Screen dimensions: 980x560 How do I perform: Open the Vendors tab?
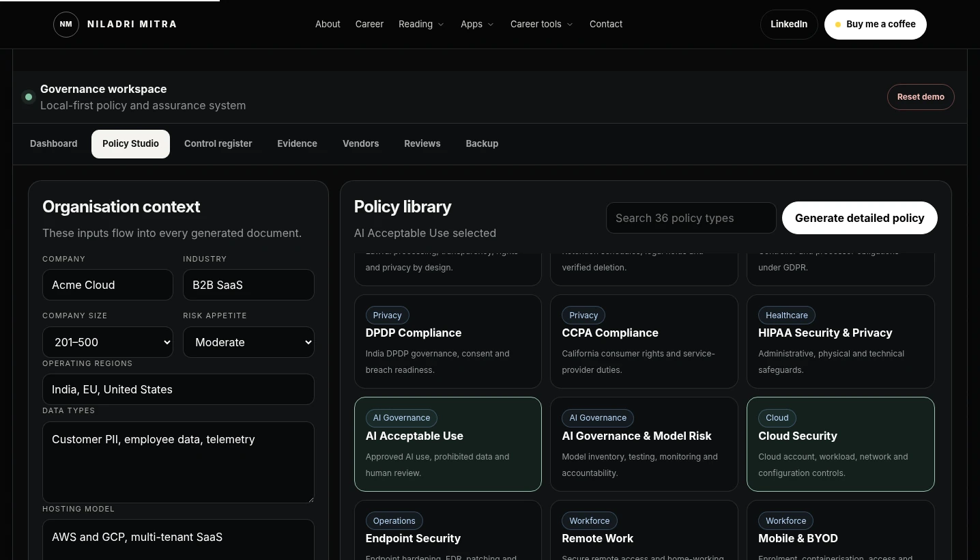coord(360,143)
